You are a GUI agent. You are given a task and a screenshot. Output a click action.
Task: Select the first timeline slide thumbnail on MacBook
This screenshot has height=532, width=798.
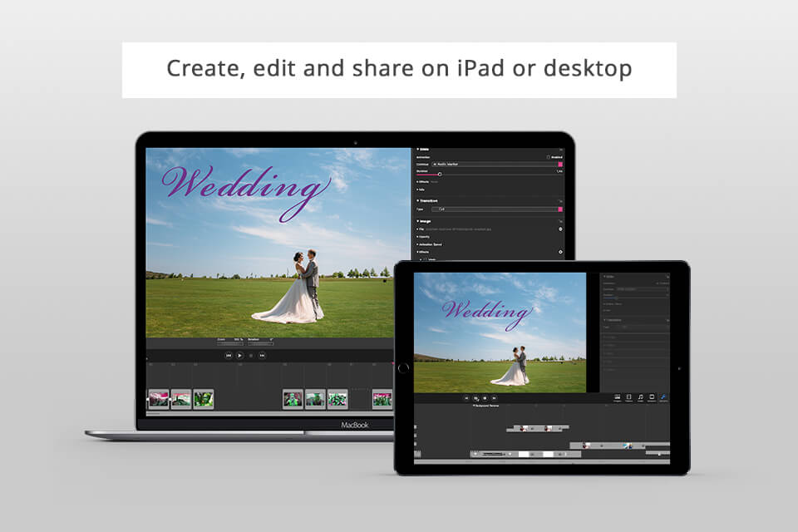click(x=159, y=399)
